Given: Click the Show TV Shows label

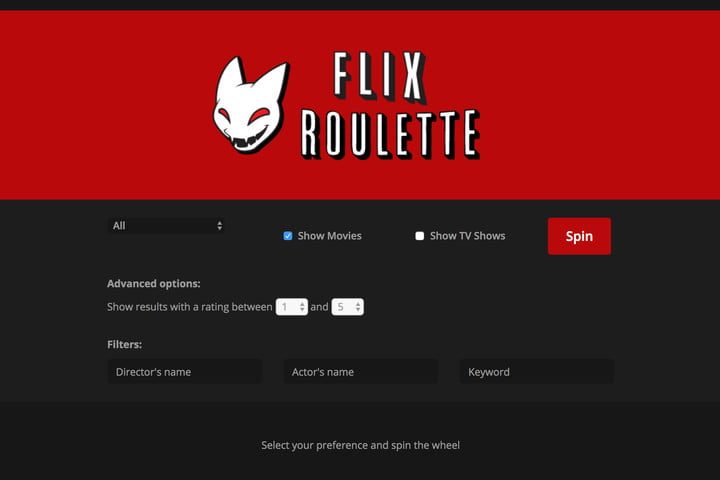Looking at the screenshot, I should coord(467,236).
